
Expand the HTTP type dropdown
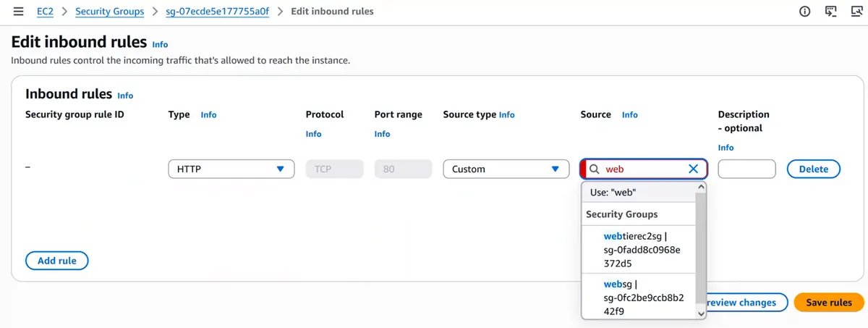point(231,169)
